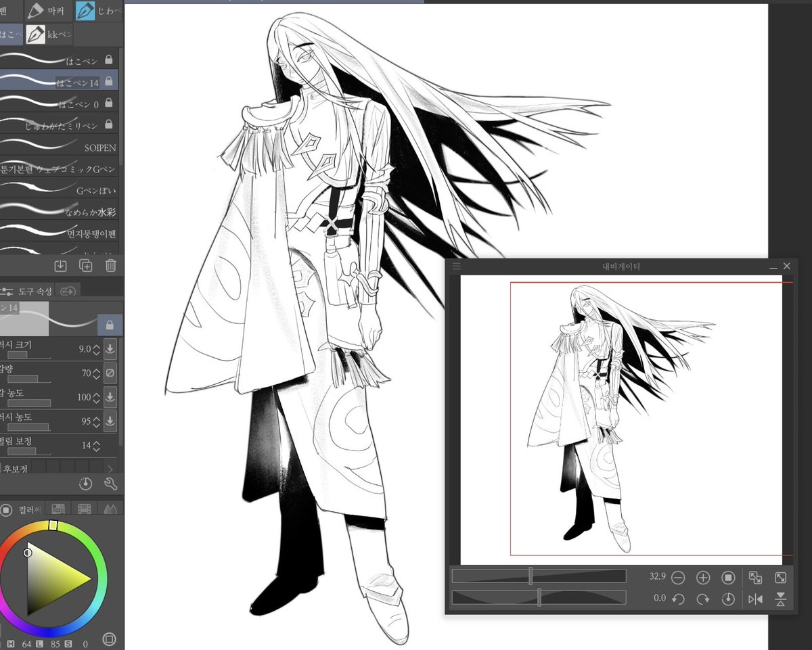The image size is (812, 650).
Task: Adjust Navigator zoom slider
Action: [x=539, y=576]
